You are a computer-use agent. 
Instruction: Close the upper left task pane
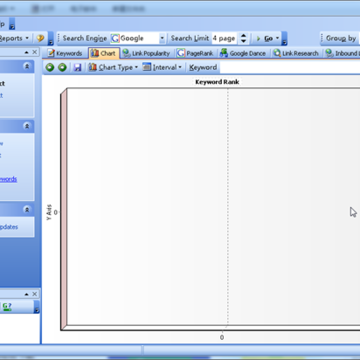pos(35,53)
